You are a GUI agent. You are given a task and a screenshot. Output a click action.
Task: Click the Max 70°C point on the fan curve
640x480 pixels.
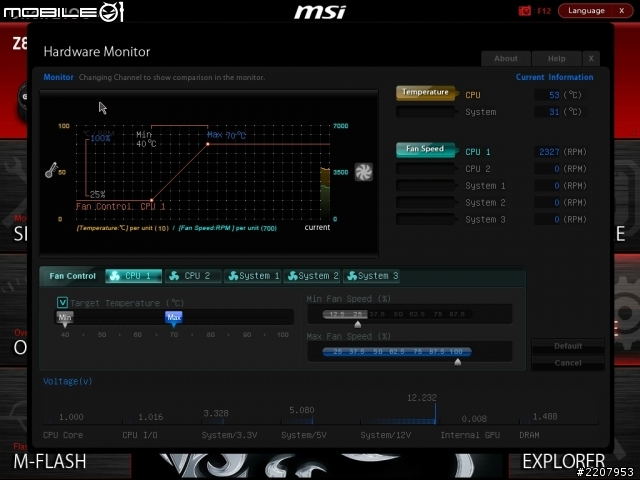click(208, 144)
